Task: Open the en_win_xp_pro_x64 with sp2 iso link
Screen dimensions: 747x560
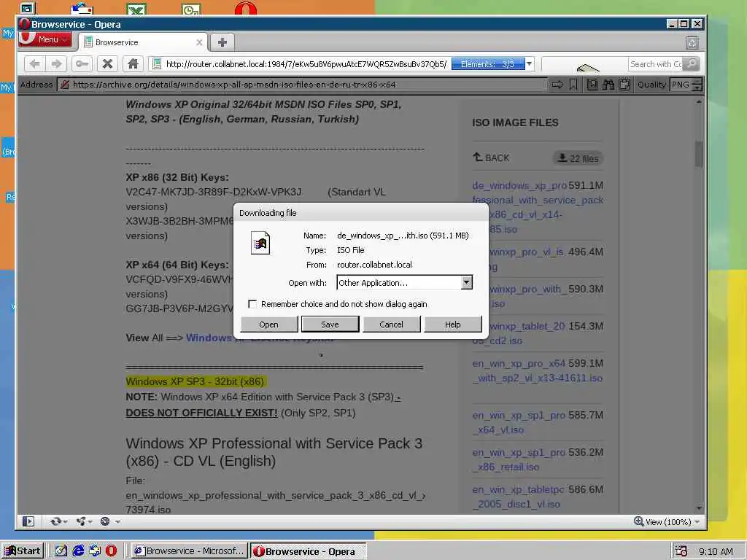Action: [x=538, y=370]
